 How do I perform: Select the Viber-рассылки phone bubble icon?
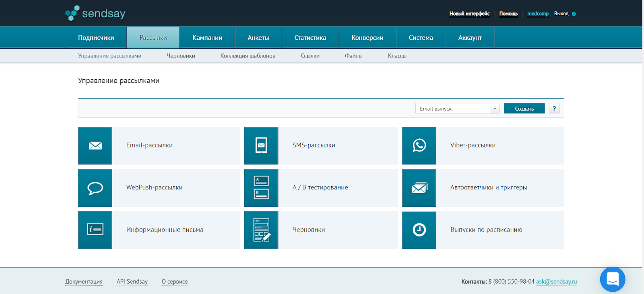419,146
